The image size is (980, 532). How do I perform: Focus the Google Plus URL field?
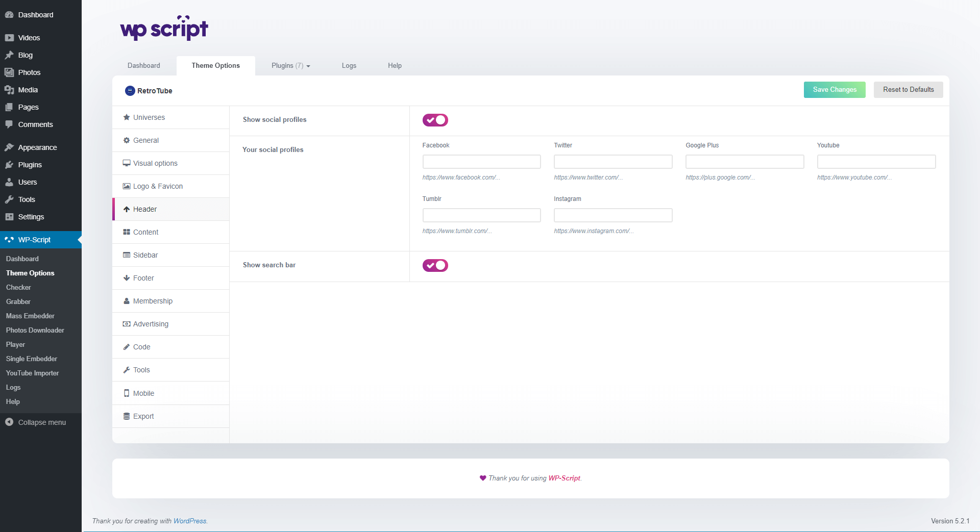pos(745,162)
